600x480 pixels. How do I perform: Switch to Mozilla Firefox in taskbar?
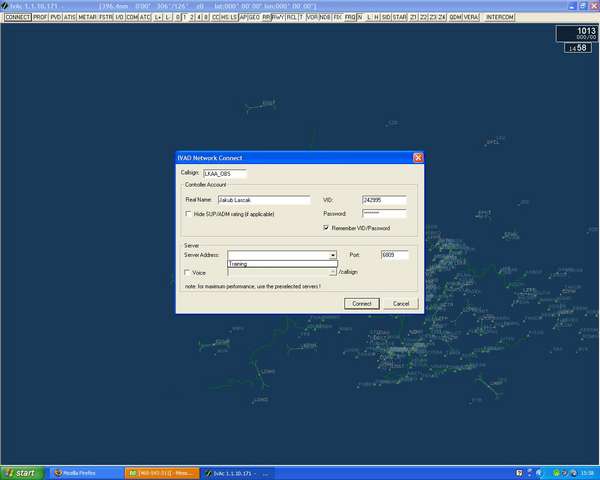85,473
